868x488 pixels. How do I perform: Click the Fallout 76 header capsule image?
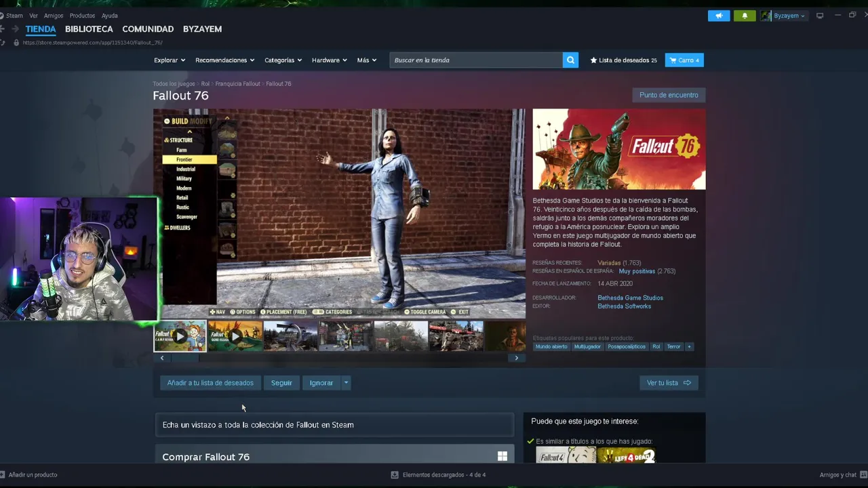618,149
